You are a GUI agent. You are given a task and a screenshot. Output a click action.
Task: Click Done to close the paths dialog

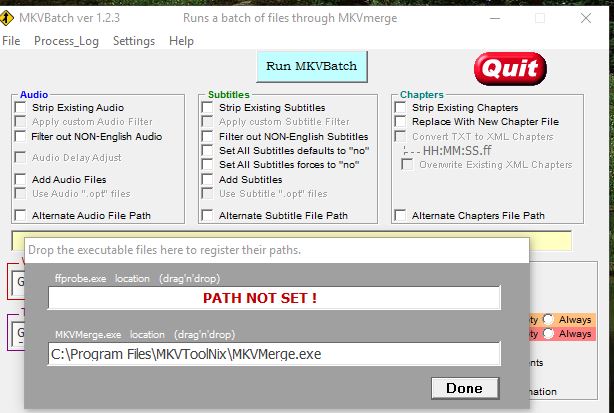(x=465, y=388)
